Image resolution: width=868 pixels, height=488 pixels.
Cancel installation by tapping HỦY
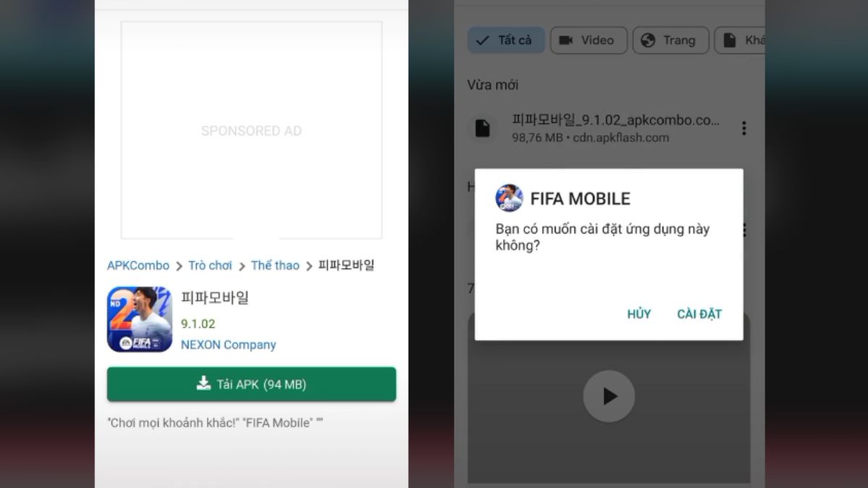[639, 314]
